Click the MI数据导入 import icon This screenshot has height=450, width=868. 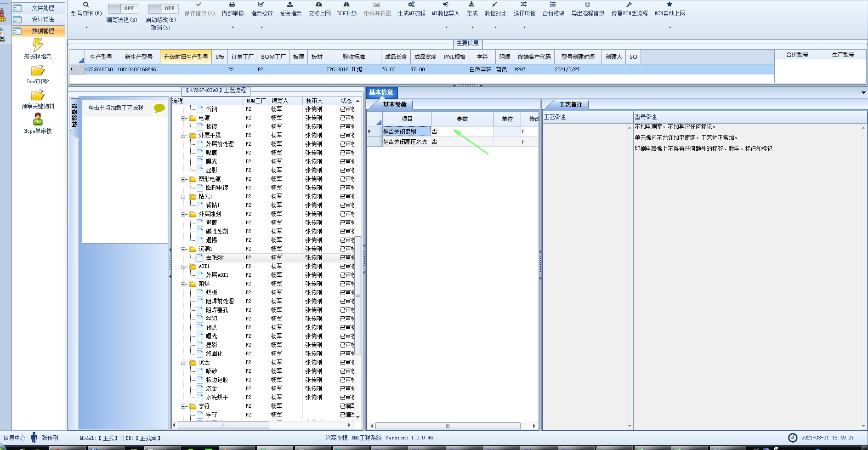pyautogui.click(x=446, y=5)
